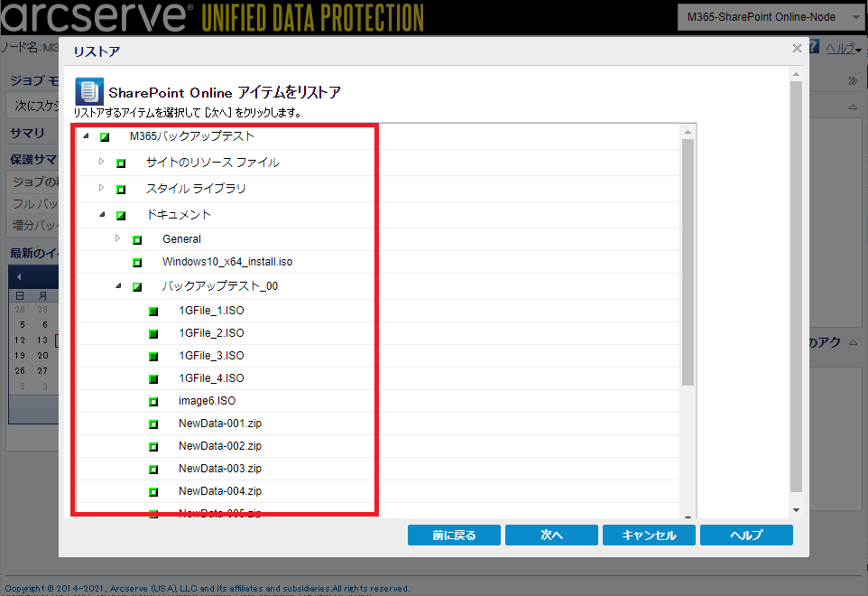Select the スタイル ライブラリ label
The height and width of the screenshot is (596, 868).
(x=196, y=189)
